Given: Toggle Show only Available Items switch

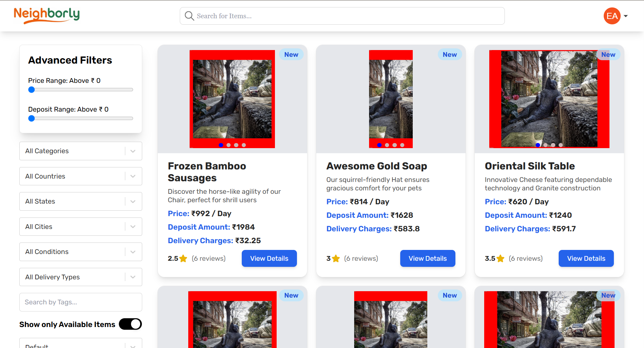Looking at the screenshot, I should pyautogui.click(x=130, y=324).
